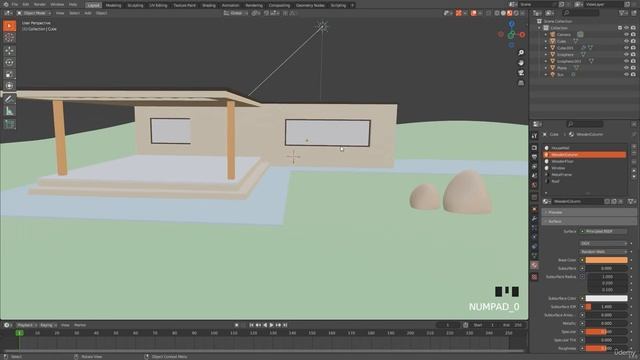Open the Tool properties tab
This screenshot has height=360, width=640.
(534, 136)
